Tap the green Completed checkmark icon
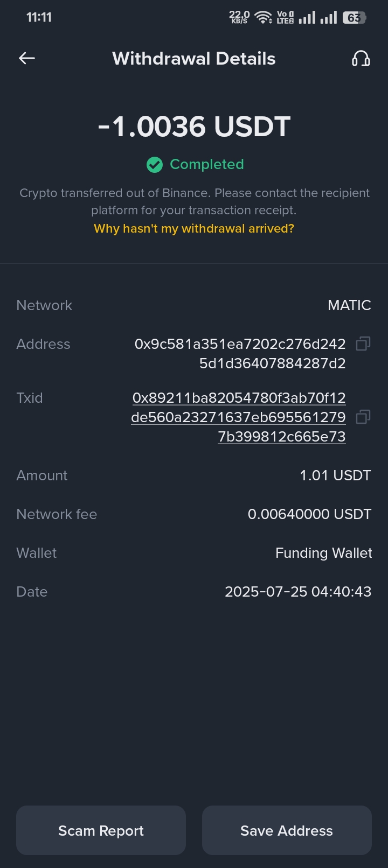 155,165
